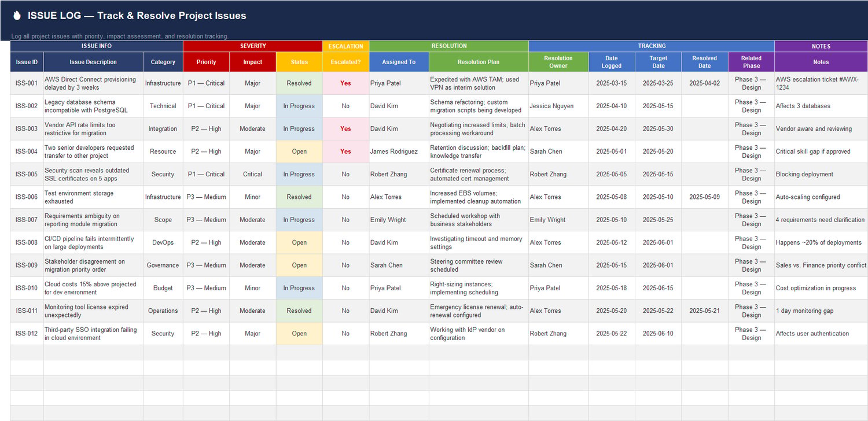Click resolved date 2025-04-02
Viewport: 868px width, 421px height.
704,83
